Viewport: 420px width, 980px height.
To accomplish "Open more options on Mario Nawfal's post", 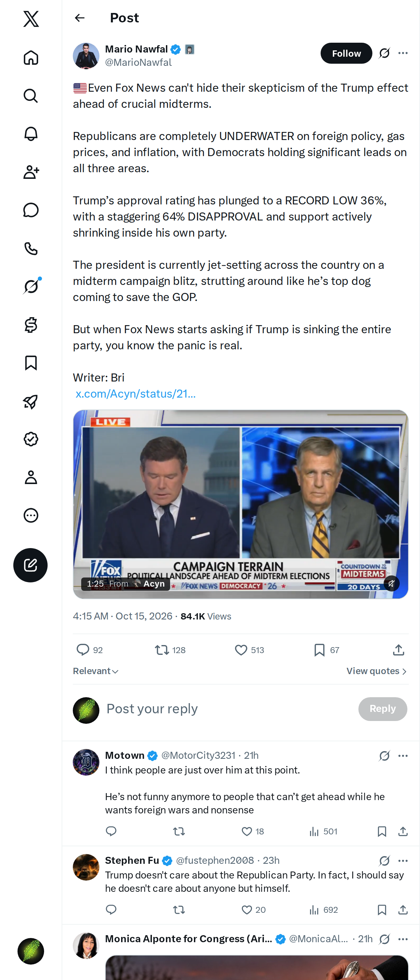I will (403, 53).
